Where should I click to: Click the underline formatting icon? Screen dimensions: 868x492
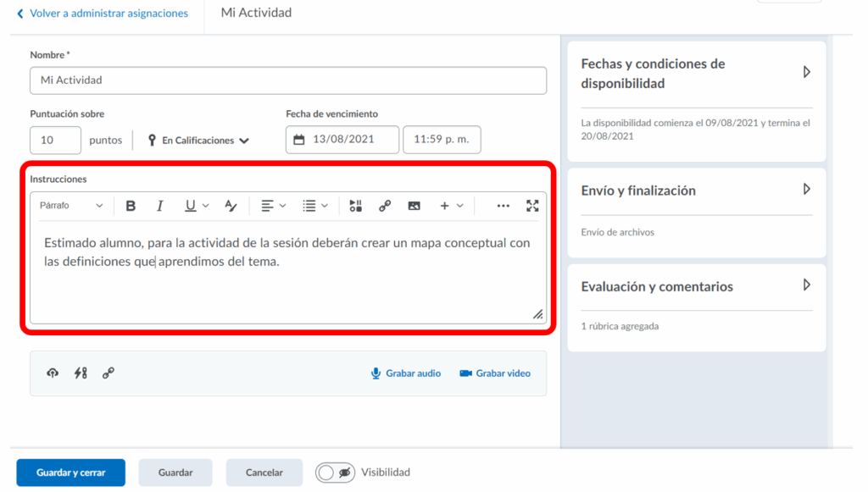[x=190, y=206]
